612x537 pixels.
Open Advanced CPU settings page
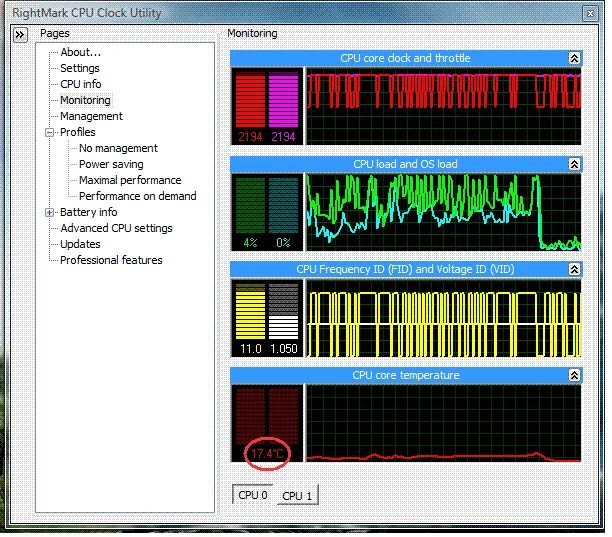[116, 228]
